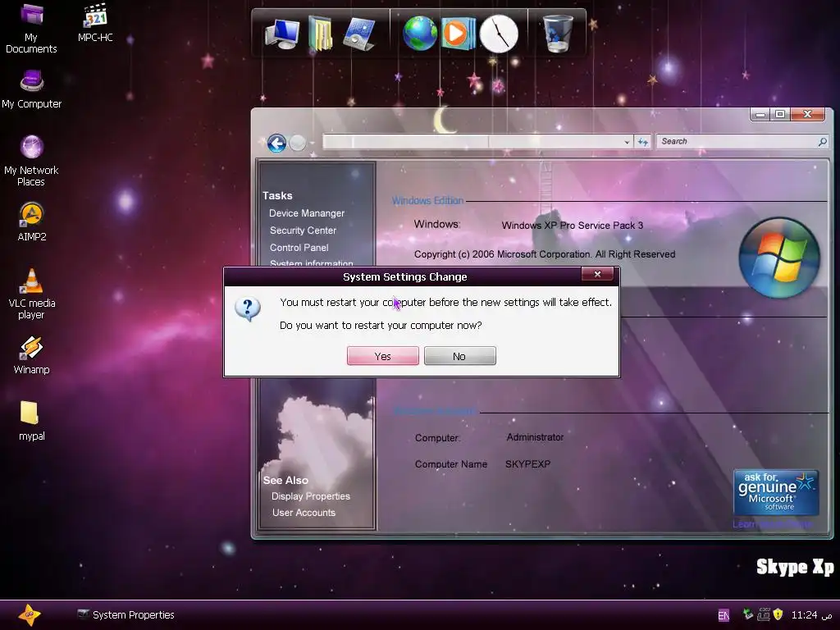Screen dimensions: 840x630
Task: Launch the globe browser dock icon
Action: coord(420,33)
